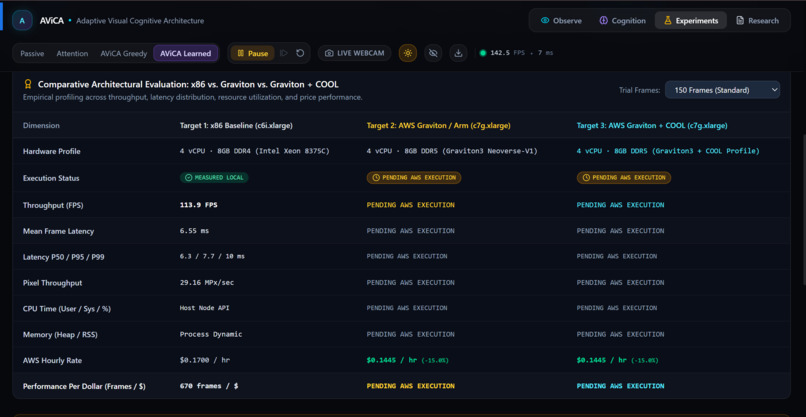Select AViCA Learned mode
The width and height of the screenshot is (806, 417).
click(x=186, y=53)
